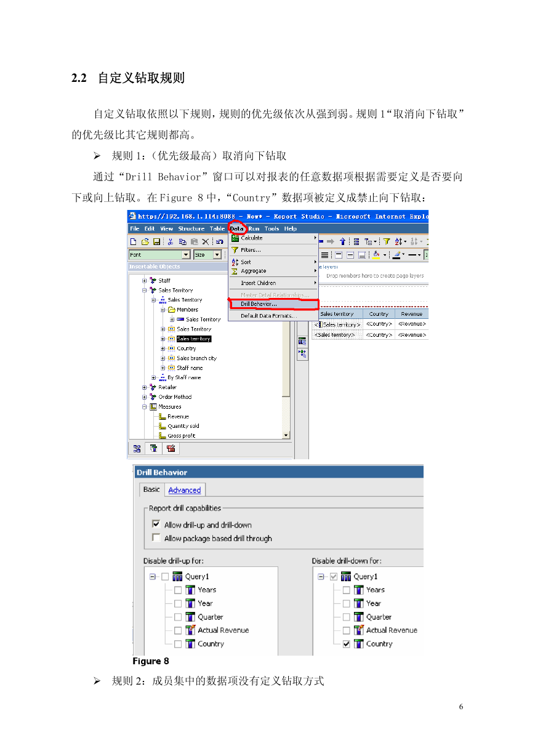
Task: Open the Data Items tab icon below tree
Action: [153, 448]
